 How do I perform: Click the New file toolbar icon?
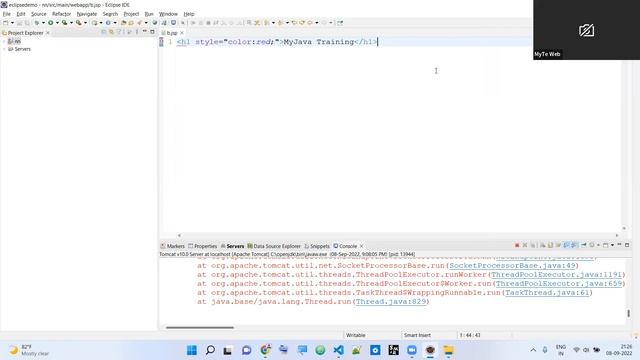click(x=5, y=23)
